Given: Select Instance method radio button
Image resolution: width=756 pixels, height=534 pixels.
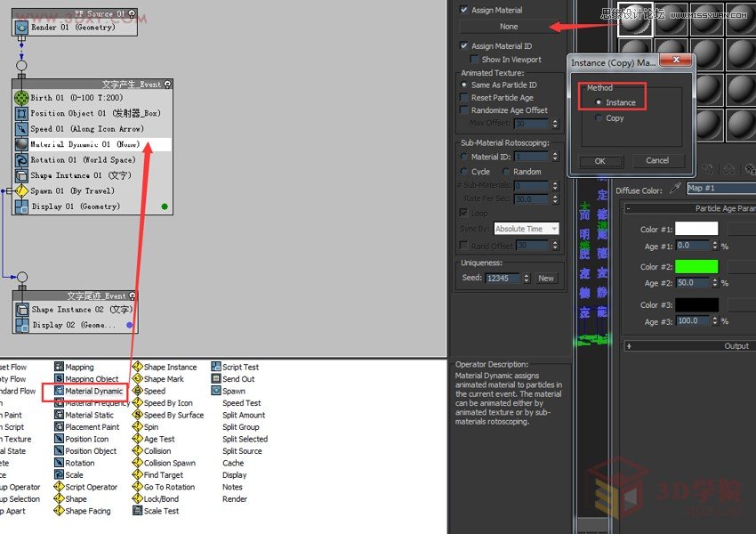Looking at the screenshot, I should click(x=599, y=102).
